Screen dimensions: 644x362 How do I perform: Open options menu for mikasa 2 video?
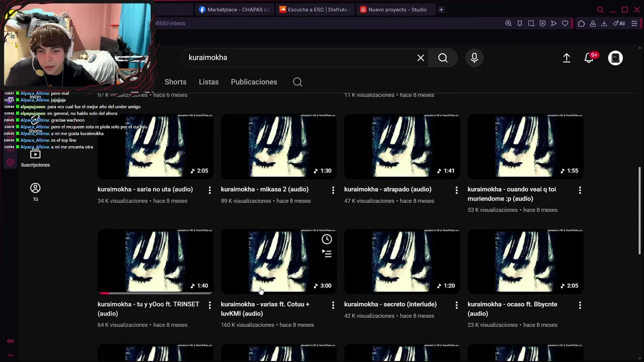click(333, 190)
